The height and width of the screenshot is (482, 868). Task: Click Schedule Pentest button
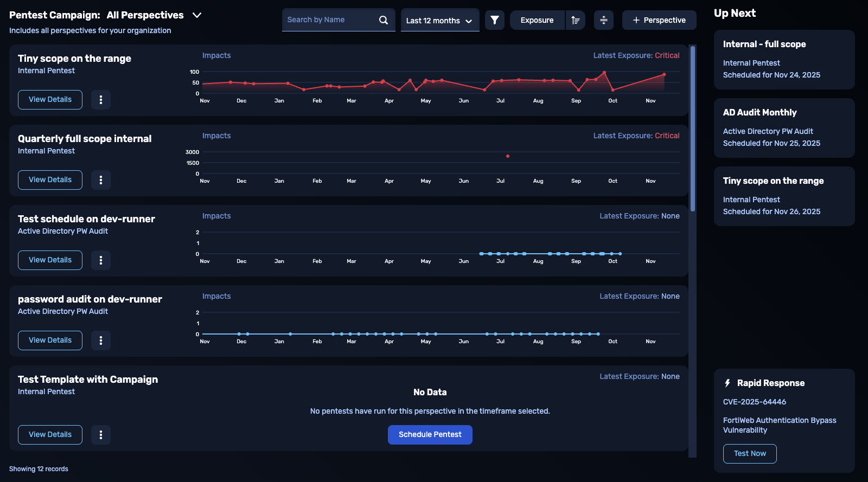tap(430, 435)
